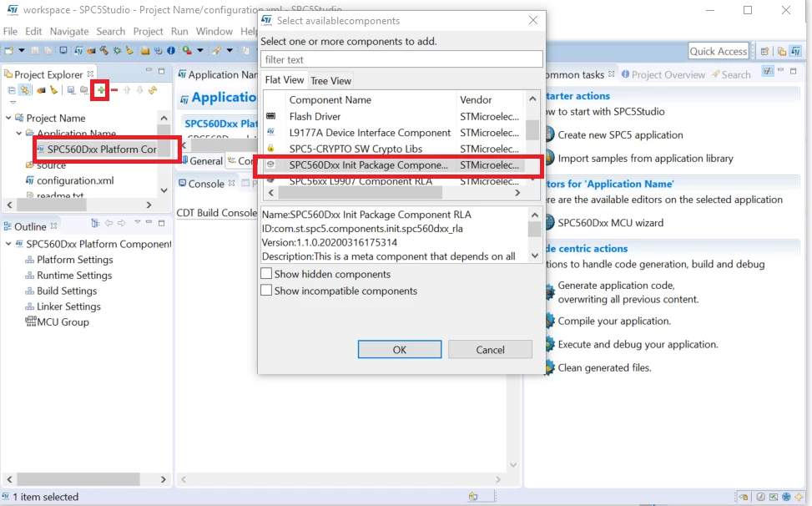The image size is (812, 506).
Task: Select L9177A Device Interface Component row
Action: 394,133
